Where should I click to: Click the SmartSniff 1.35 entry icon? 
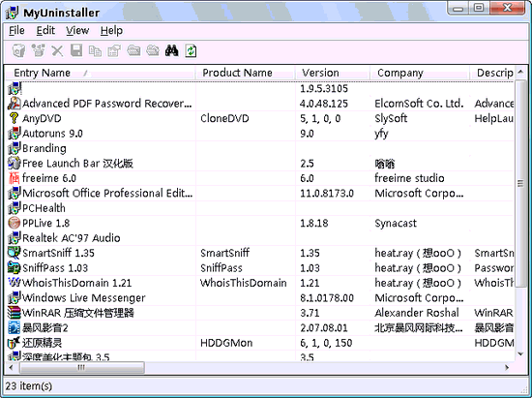14,253
